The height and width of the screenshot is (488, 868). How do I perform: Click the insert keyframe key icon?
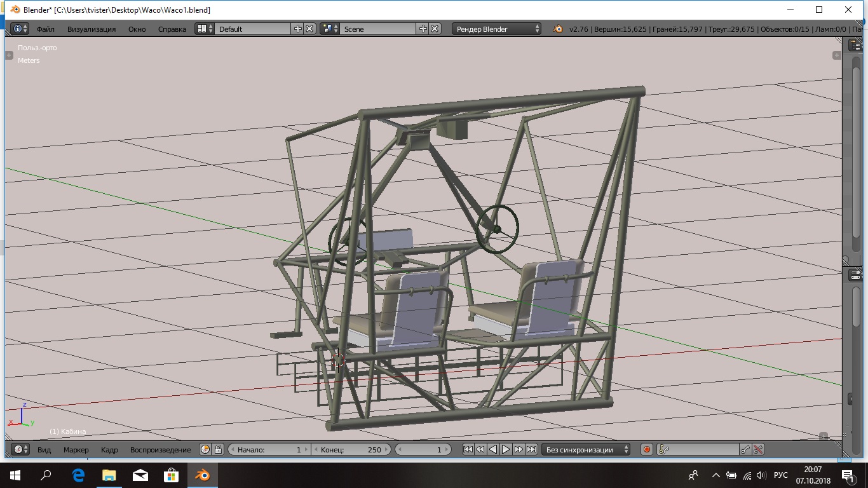[745, 449]
